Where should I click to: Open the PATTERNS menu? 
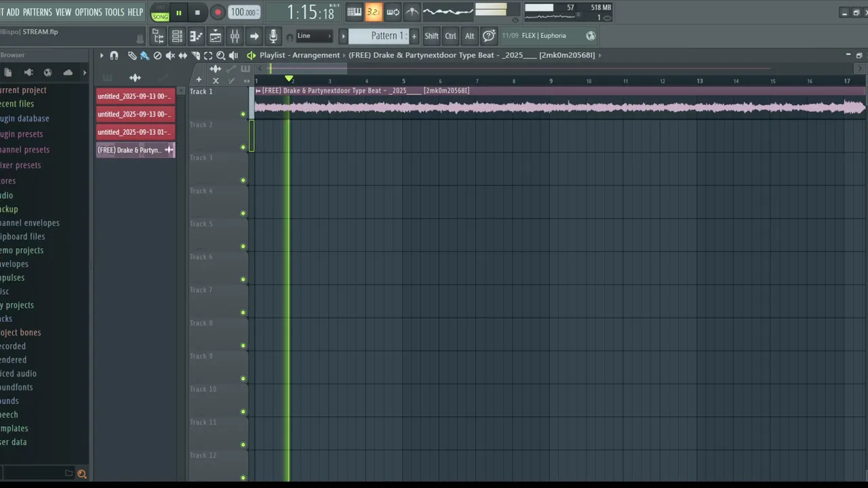tap(37, 12)
